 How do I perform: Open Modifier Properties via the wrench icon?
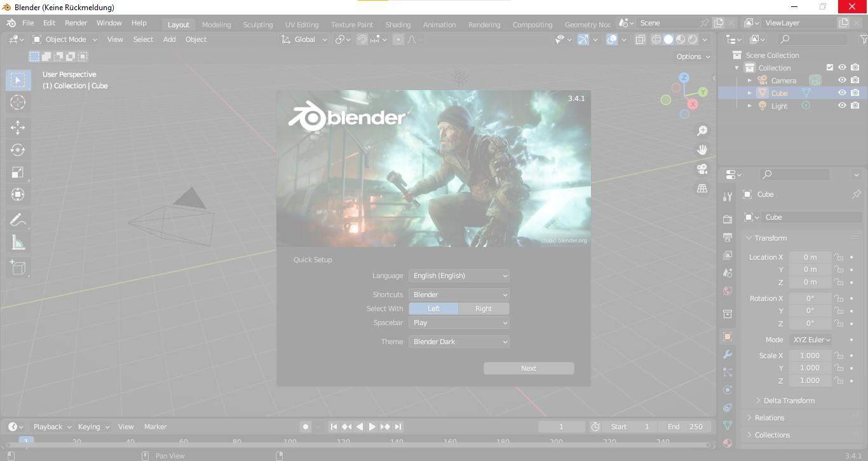[727, 355]
